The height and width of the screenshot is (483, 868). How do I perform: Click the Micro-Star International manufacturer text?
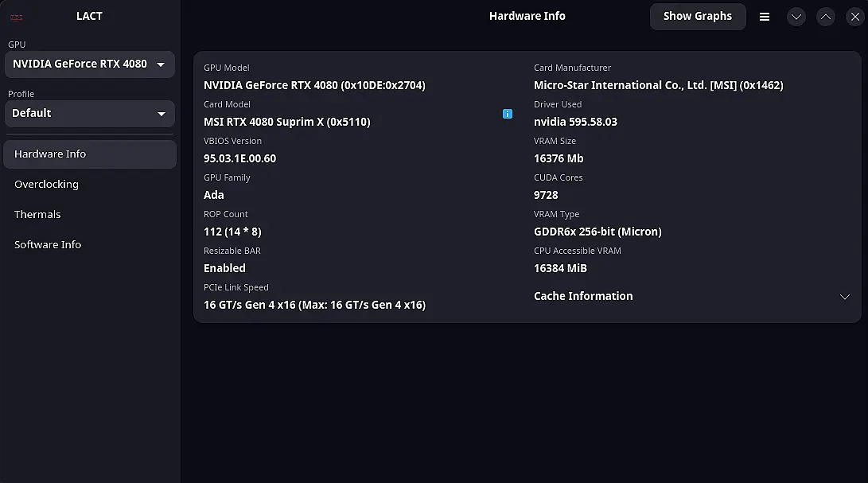[658, 85]
